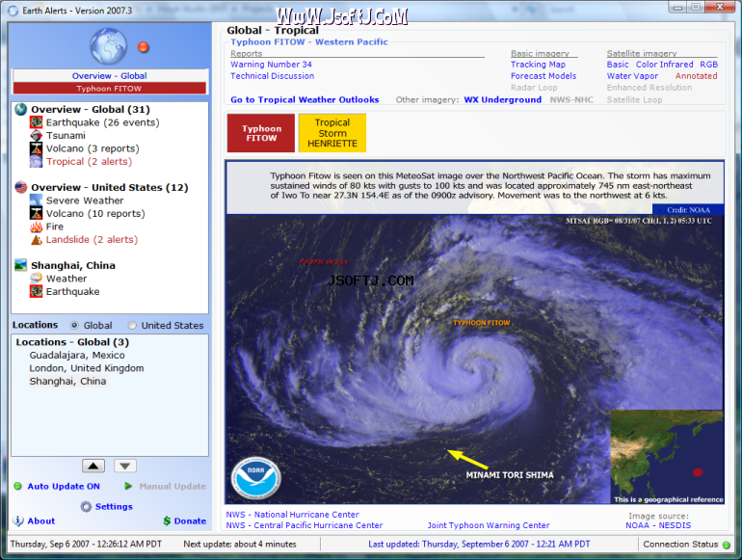The width and height of the screenshot is (742, 560).
Task: Toggle Auto Update ON
Action: (64, 486)
